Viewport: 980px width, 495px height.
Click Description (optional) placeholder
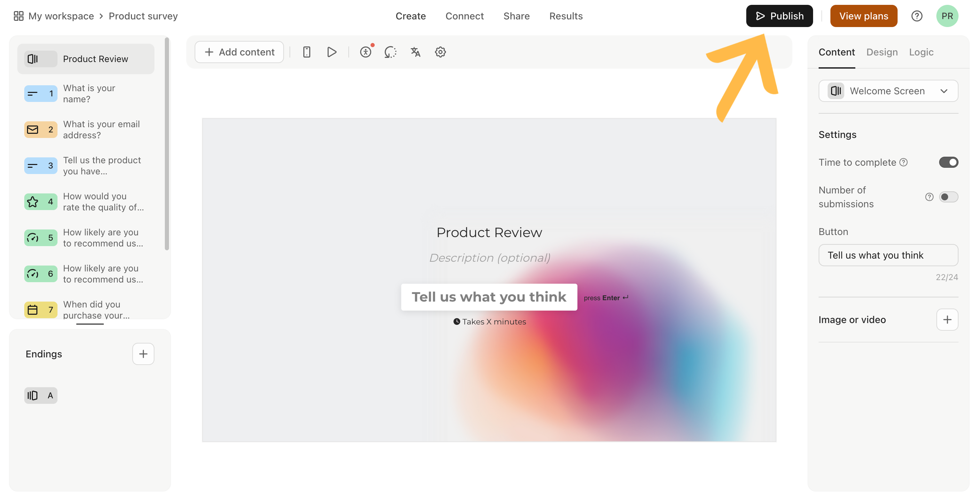pos(490,258)
